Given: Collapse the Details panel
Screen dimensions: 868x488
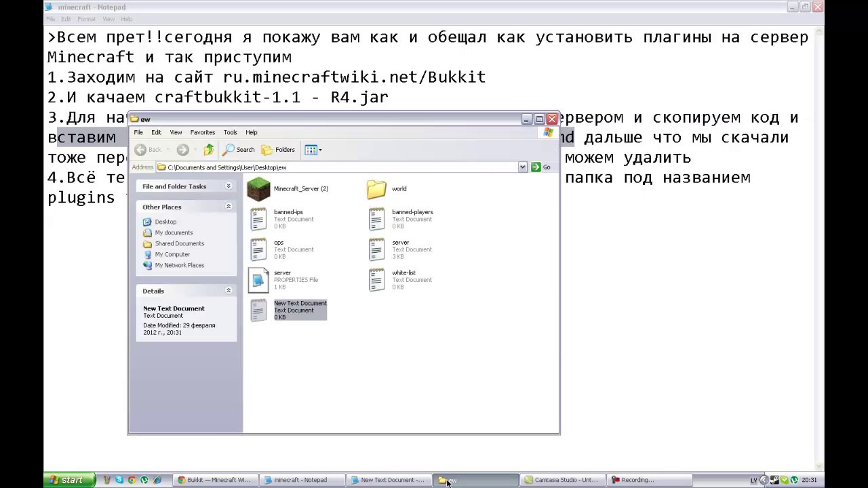Looking at the screenshot, I should (229, 291).
